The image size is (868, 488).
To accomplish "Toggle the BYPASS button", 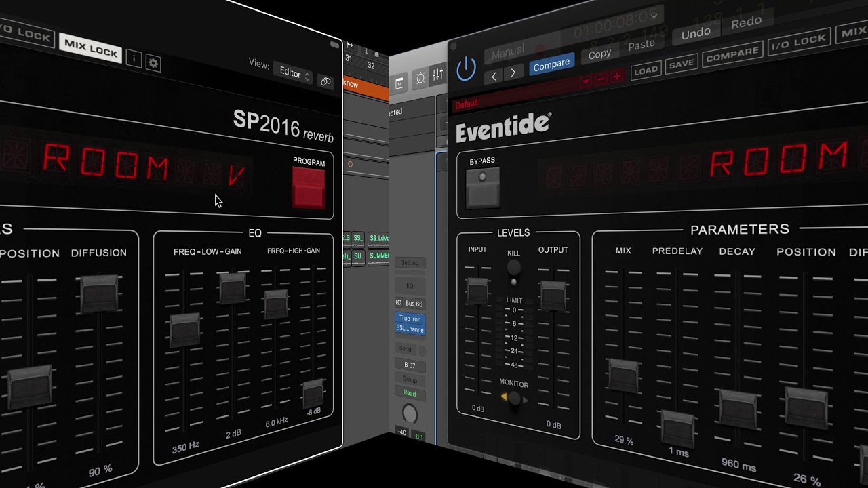I will pyautogui.click(x=483, y=187).
